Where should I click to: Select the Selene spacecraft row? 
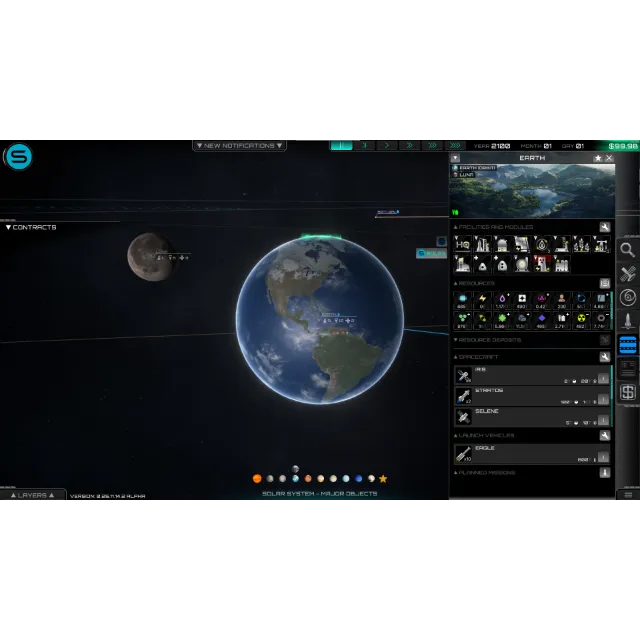(532, 417)
